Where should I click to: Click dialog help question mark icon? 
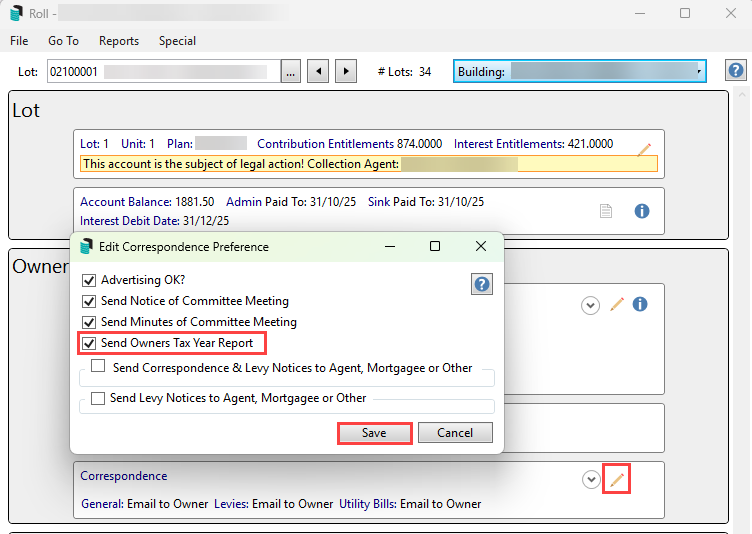tap(482, 284)
